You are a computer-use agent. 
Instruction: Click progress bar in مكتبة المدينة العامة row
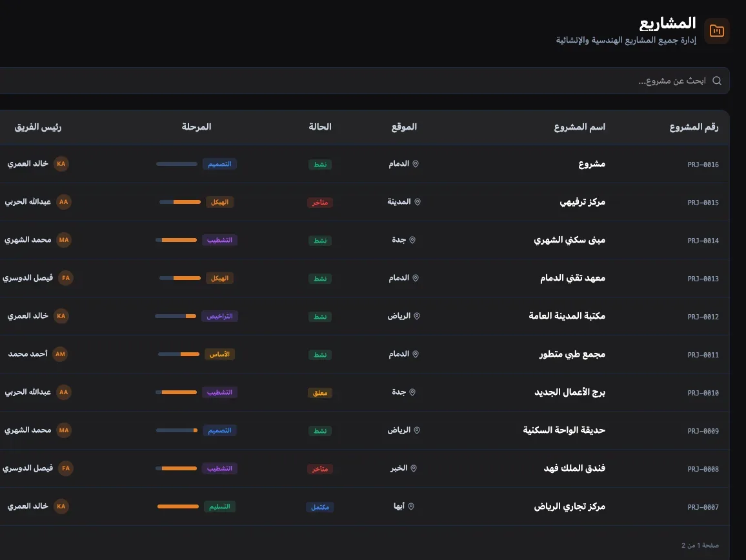176,316
